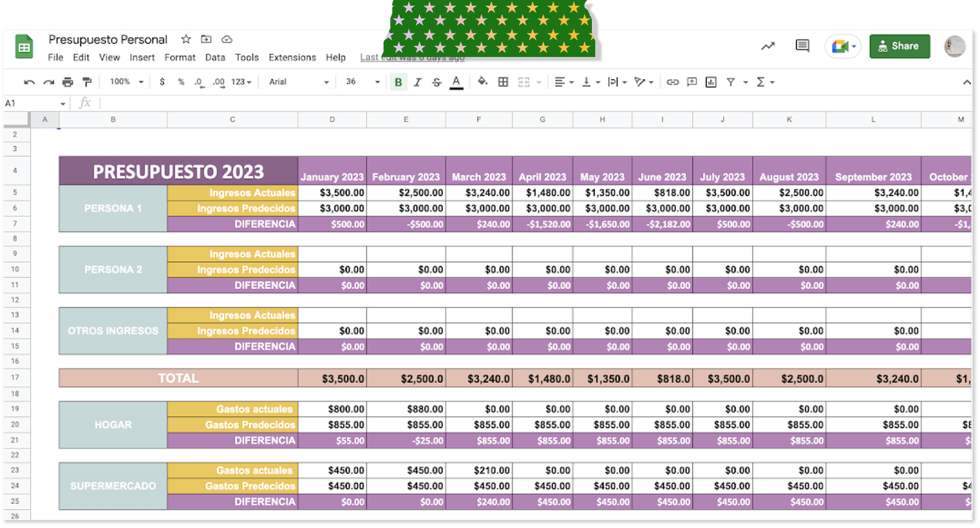Open the Tools menu
The image size is (980, 528).
(x=247, y=58)
